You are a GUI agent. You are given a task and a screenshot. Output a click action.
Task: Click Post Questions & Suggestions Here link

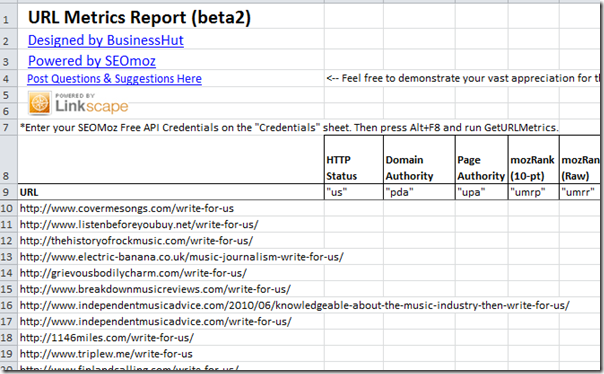coord(114,79)
